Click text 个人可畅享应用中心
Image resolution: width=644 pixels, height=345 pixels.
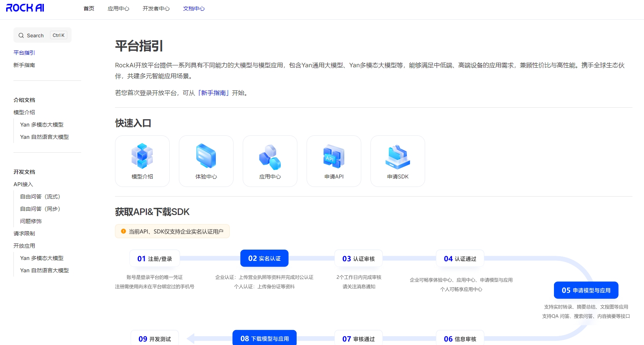pyautogui.click(x=461, y=289)
